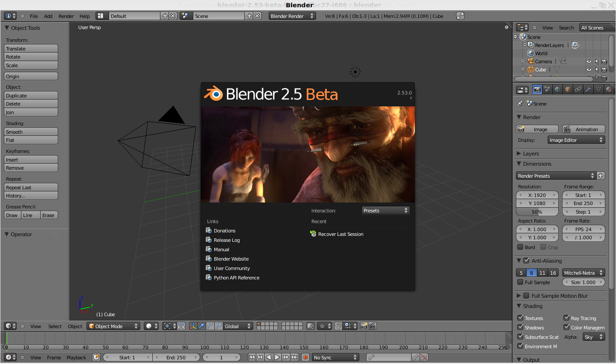
Task: Open the Help menu
Action: [x=85, y=16]
